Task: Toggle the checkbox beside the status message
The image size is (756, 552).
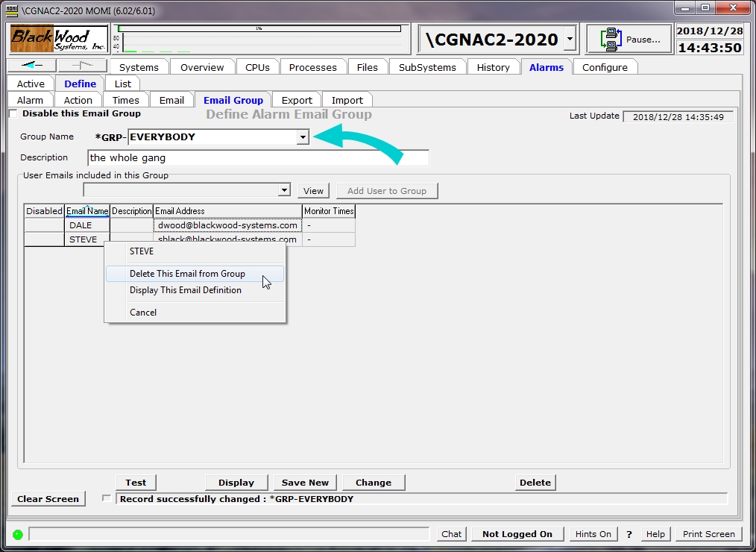Action: pos(107,498)
